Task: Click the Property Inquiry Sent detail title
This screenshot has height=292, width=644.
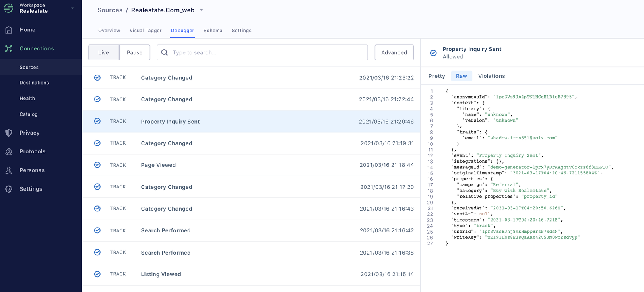Action: (472, 49)
